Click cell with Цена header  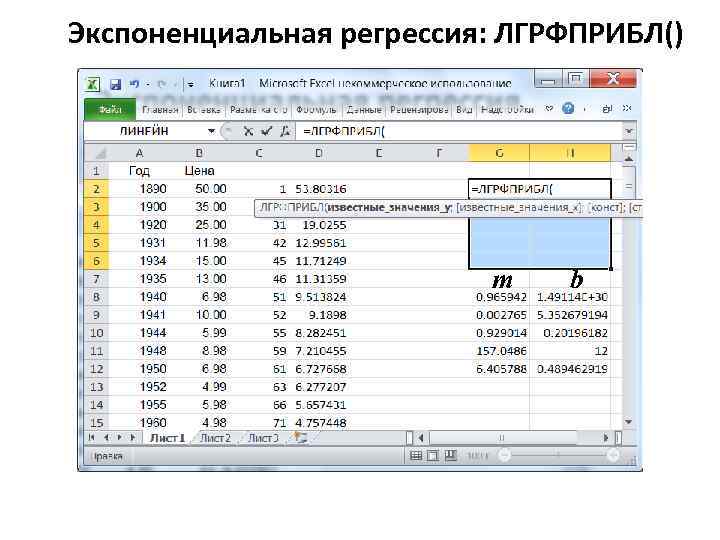click(x=199, y=171)
